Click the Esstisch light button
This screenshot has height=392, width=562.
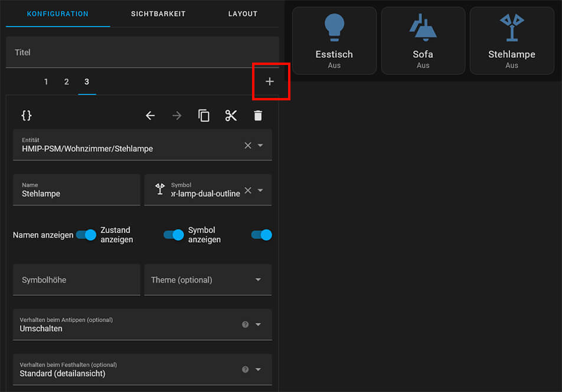point(334,41)
